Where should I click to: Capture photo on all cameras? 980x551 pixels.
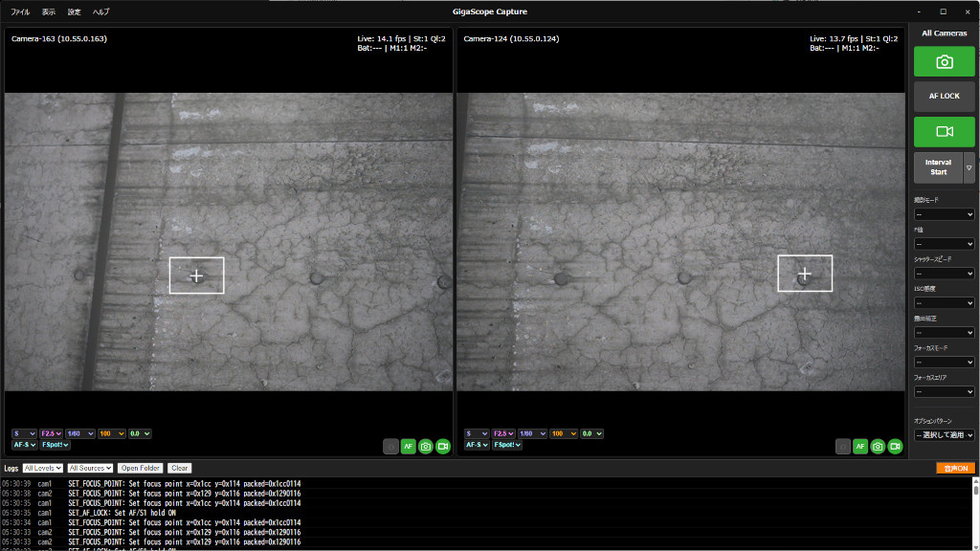(x=944, y=62)
